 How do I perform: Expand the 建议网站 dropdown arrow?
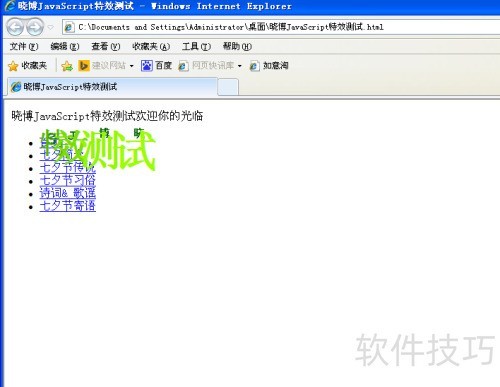click(x=132, y=66)
